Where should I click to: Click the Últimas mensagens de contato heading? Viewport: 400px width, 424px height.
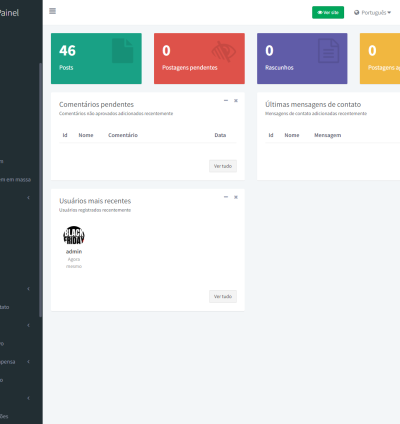[x=313, y=104]
